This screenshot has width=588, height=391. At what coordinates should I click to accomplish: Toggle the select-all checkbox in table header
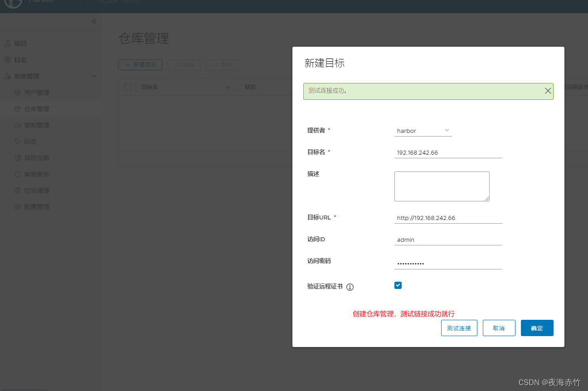tap(128, 87)
